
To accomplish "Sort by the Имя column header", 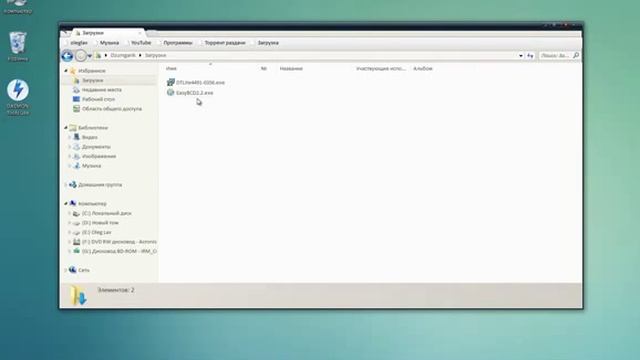I will 171,69.
